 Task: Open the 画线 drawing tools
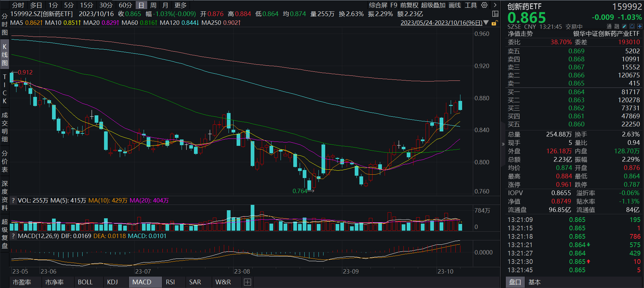pos(455,5)
